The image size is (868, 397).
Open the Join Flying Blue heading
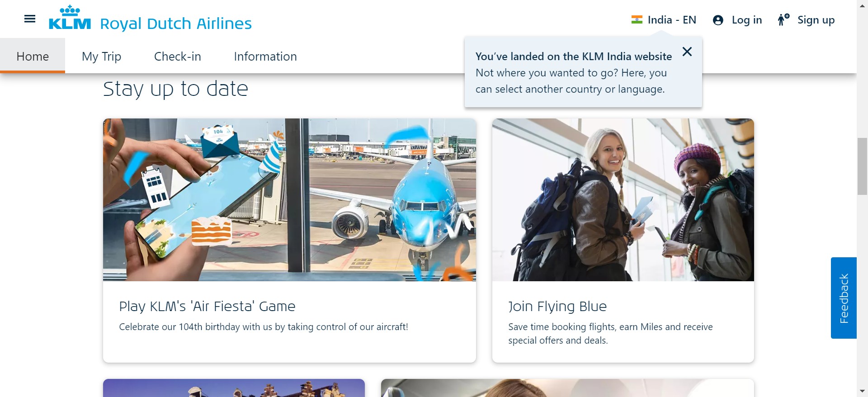557,306
